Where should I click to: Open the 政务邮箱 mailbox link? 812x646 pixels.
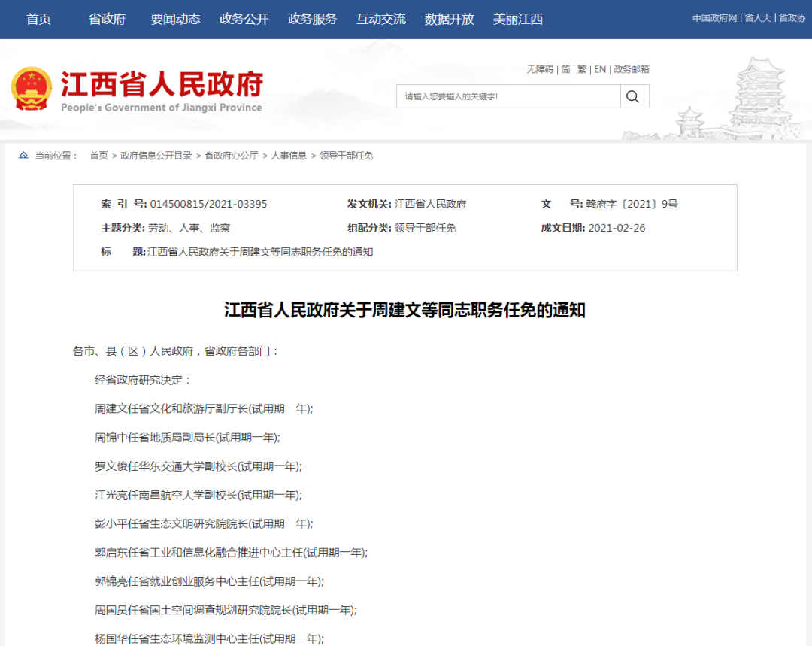point(632,69)
